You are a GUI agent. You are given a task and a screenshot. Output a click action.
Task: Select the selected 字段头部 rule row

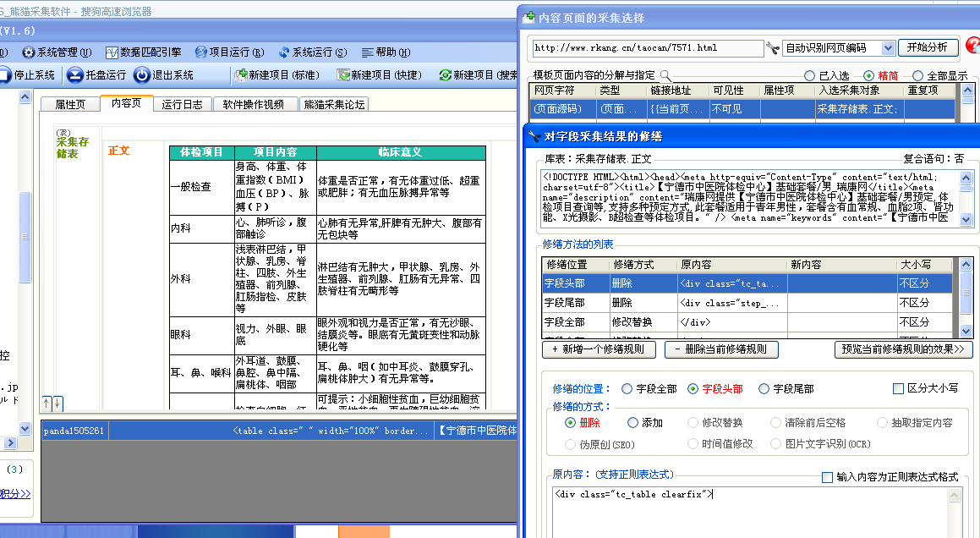[747, 283]
